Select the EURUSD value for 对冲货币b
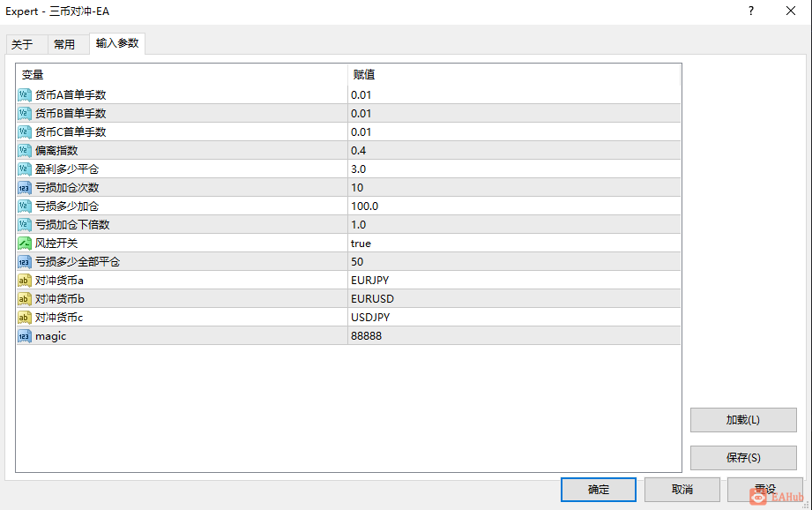The height and width of the screenshot is (510, 812). tap(514, 299)
